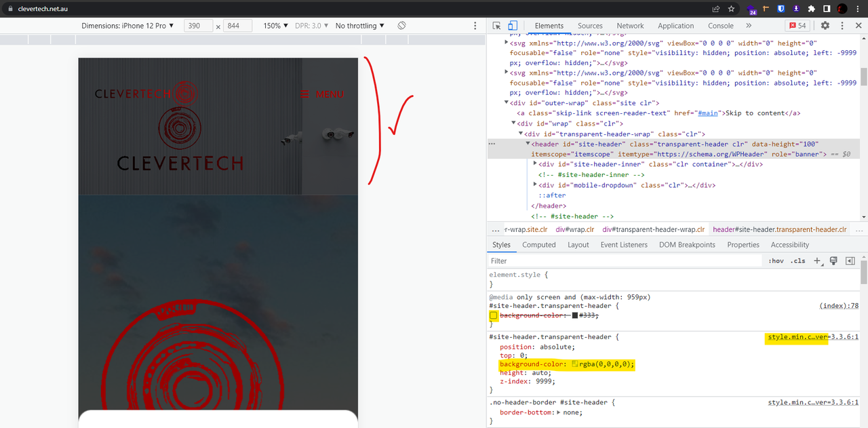Show more DevTools tabs chevron
This screenshot has height=428, width=868.
click(x=749, y=25)
